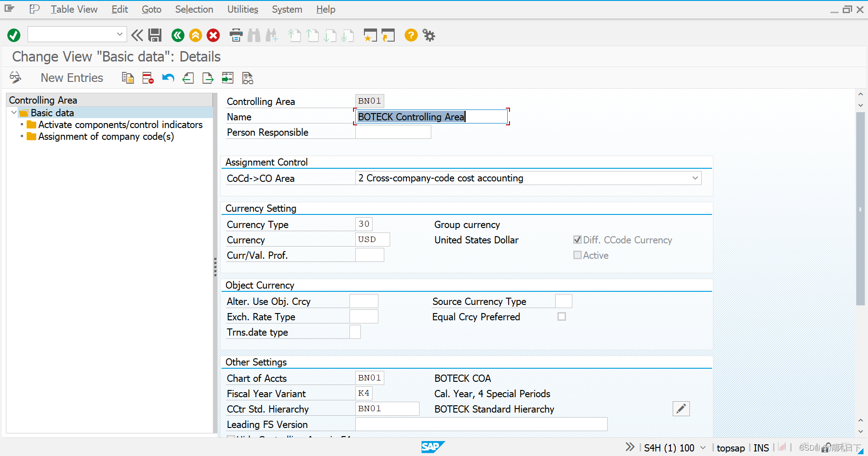Click the scroll down arrow at bottom right
The width and height of the screenshot is (868, 456).
point(860,432)
